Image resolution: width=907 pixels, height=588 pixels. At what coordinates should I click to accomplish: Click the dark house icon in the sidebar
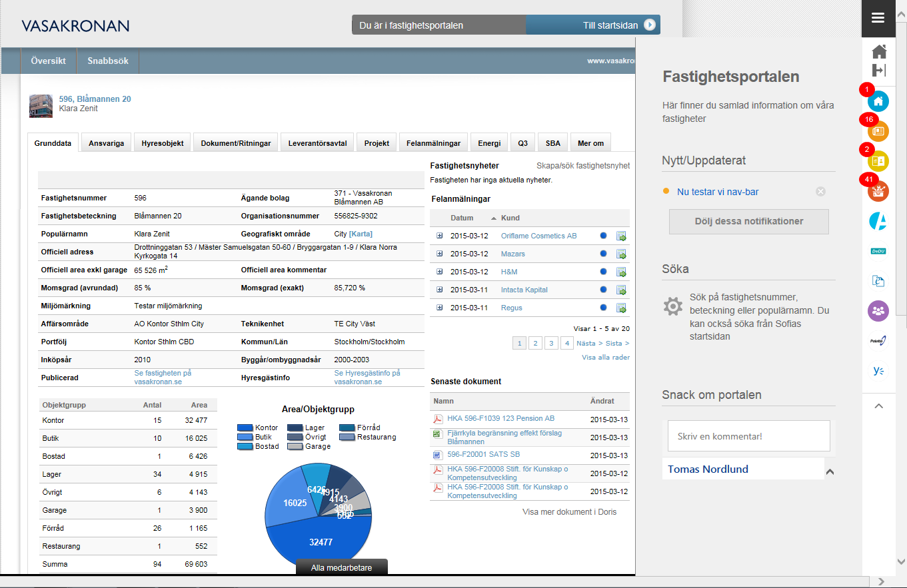pos(879,51)
